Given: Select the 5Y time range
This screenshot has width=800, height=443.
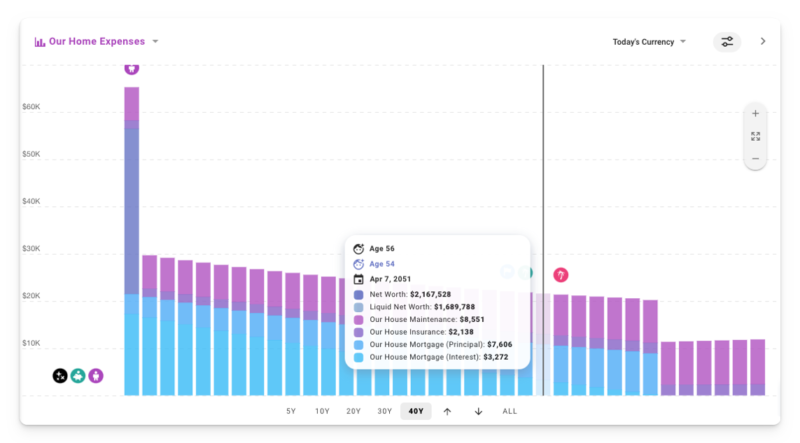Looking at the screenshot, I should (291, 411).
